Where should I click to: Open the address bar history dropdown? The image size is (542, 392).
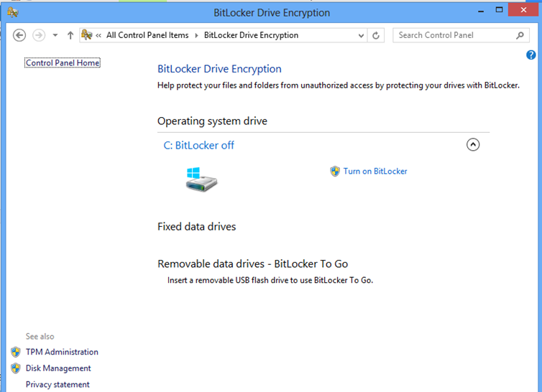click(x=361, y=36)
